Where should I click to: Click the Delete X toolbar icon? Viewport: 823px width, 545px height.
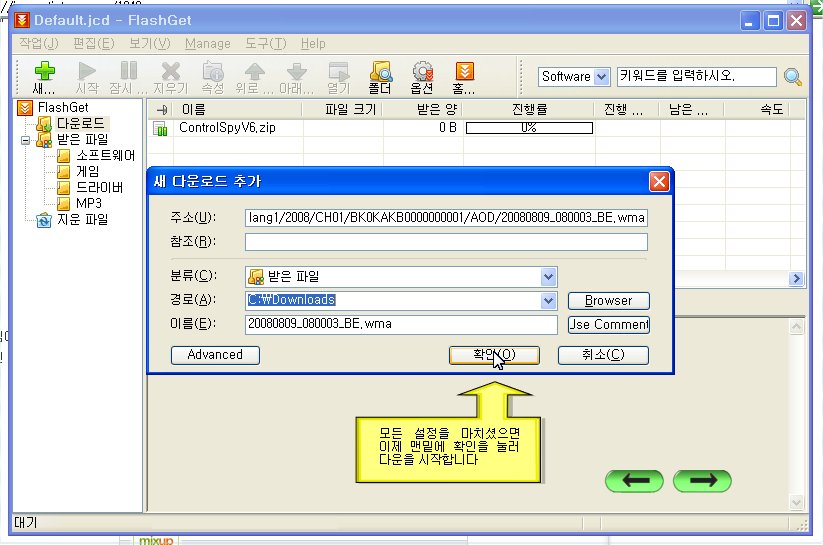(x=170, y=72)
